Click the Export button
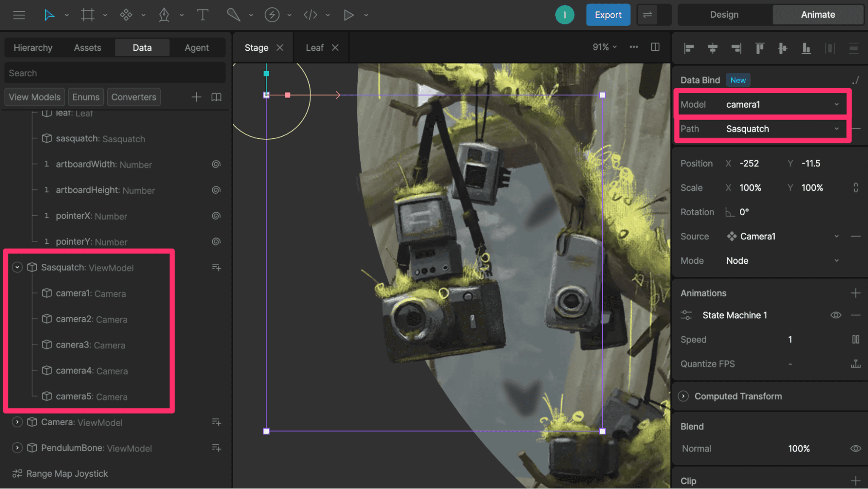This screenshot has width=868, height=489. point(608,15)
